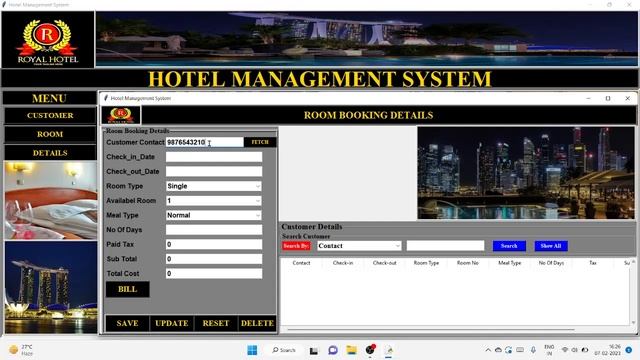Click the search text input field

tap(445, 246)
